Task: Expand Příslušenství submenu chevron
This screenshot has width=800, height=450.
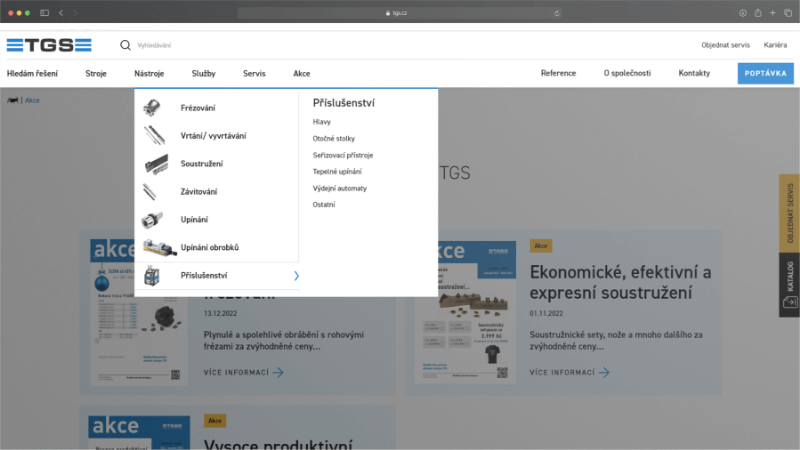Action: pyautogui.click(x=296, y=275)
